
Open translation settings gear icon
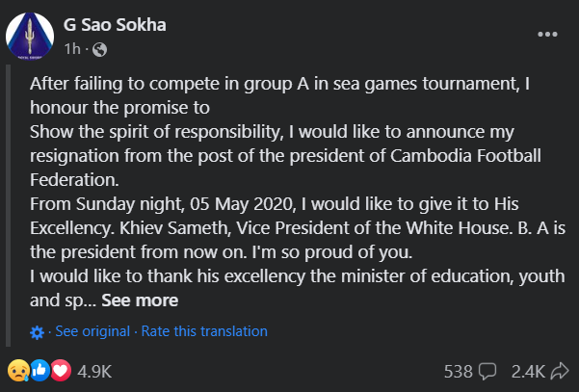coord(37,332)
